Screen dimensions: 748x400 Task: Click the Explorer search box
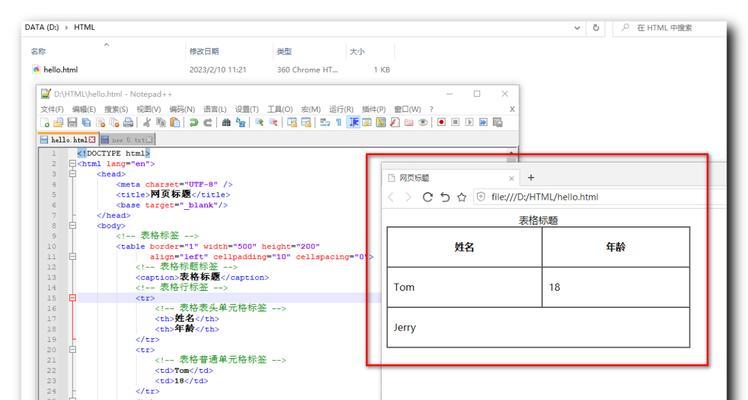click(x=669, y=28)
